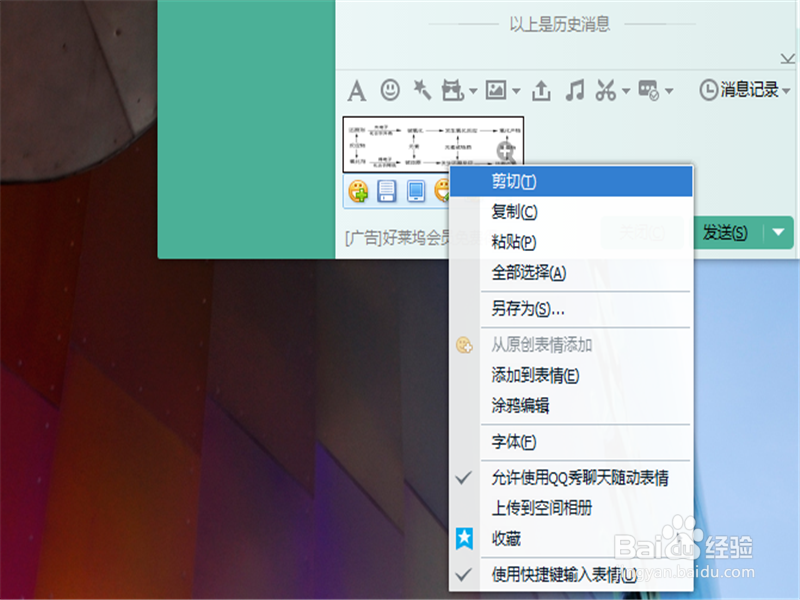Open 涂鸦编辑 doodle editor entry
Image resolution: width=800 pixels, height=600 pixels.
[571, 406]
